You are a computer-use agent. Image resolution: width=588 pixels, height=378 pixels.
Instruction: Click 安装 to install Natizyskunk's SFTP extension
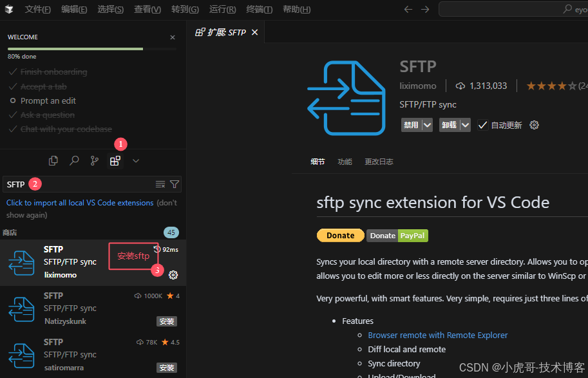pyautogui.click(x=166, y=321)
